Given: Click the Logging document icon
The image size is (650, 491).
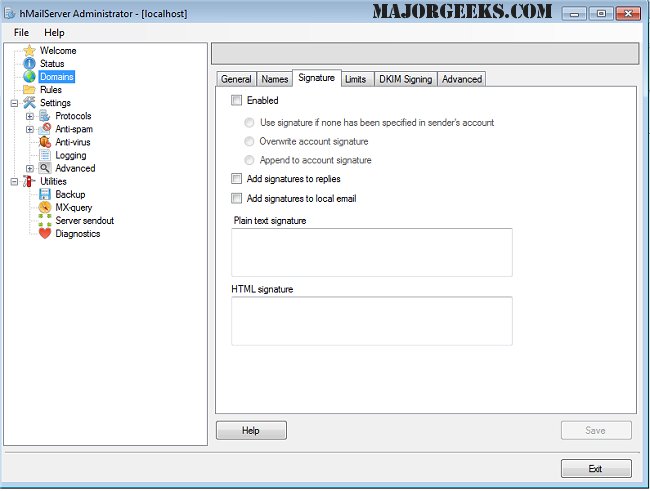Looking at the screenshot, I should click(x=45, y=155).
